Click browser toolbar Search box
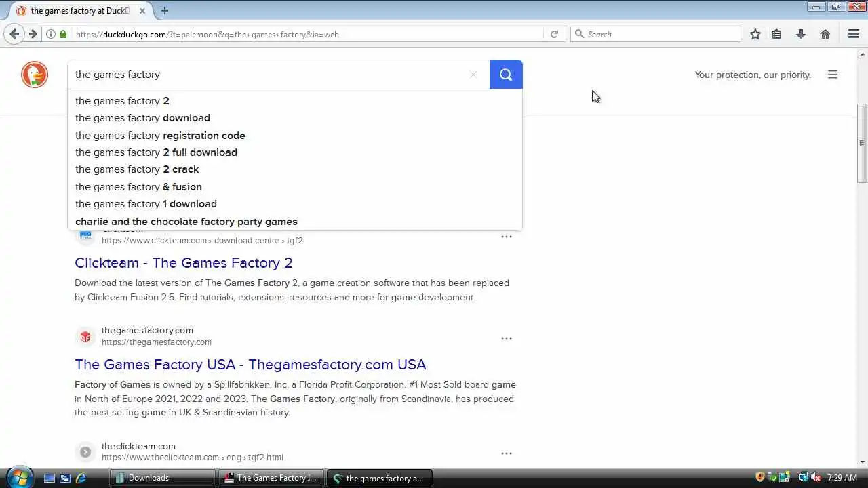Screen dimensions: 868x488 click(656, 34)
